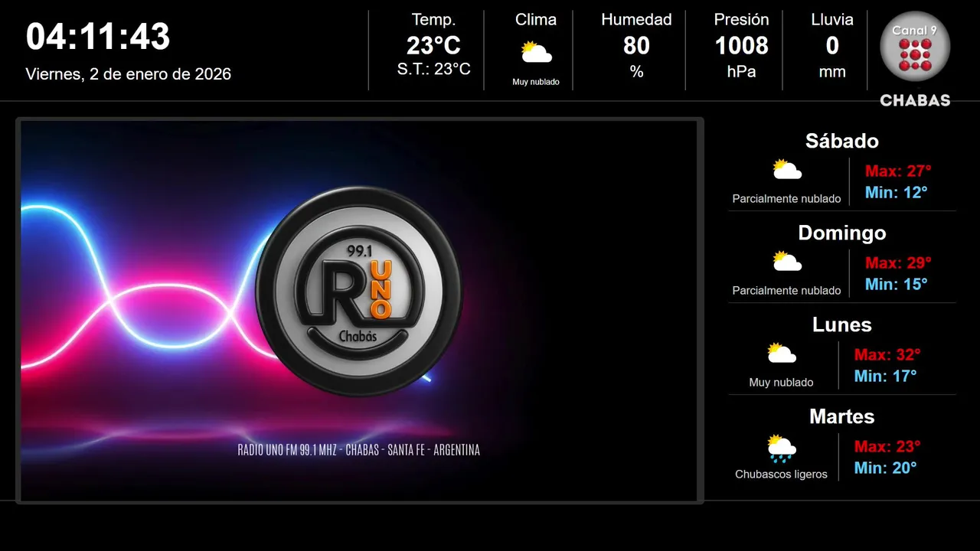Click Lunes' Muy nublado description
The height and width of the screenshot is (551, 980).
pyautogui.click(x=781, y=383)
